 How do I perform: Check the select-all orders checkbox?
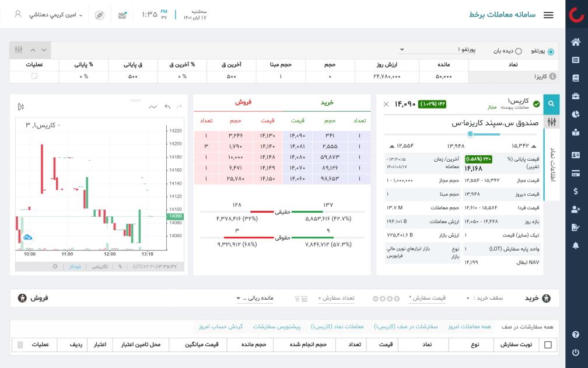[x=547, y=345]
